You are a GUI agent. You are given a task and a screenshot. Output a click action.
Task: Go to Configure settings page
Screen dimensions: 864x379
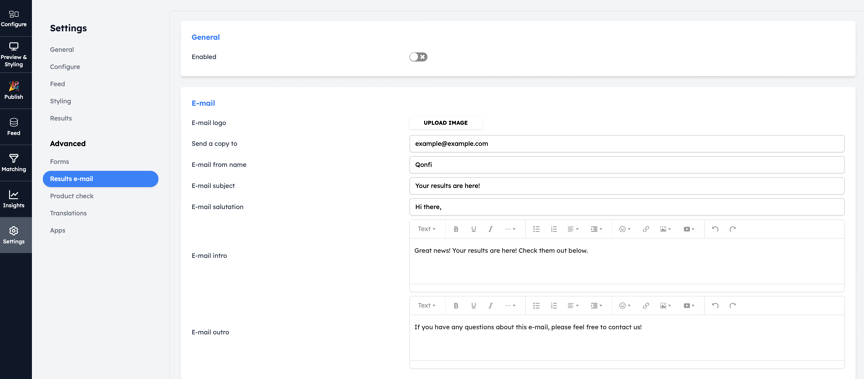pos(65,67)
